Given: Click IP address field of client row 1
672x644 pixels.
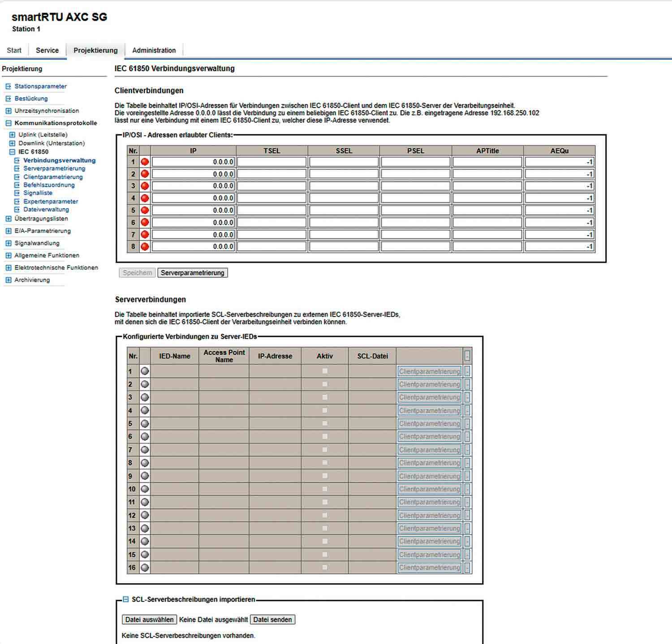Looking at the screenshot, I should click(193, 162).
